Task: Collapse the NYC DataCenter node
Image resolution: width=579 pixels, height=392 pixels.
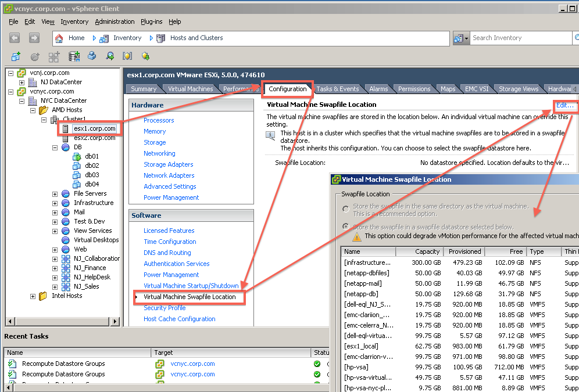Action: tap(22, 100)
